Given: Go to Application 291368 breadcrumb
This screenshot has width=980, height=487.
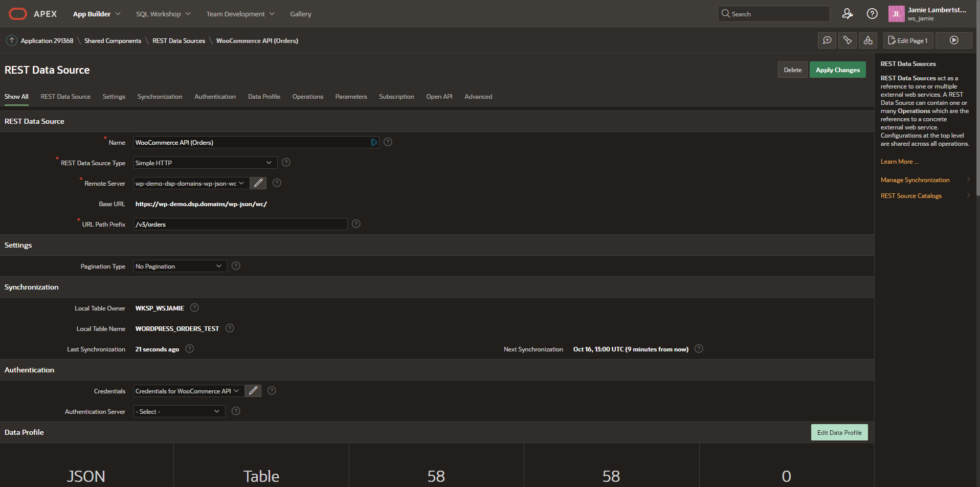Looking at the screenshot, I should tap(47, 40).
